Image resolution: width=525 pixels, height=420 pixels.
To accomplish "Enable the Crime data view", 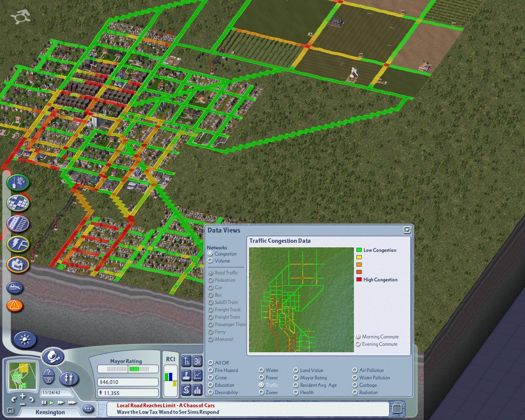I will 210,378.
